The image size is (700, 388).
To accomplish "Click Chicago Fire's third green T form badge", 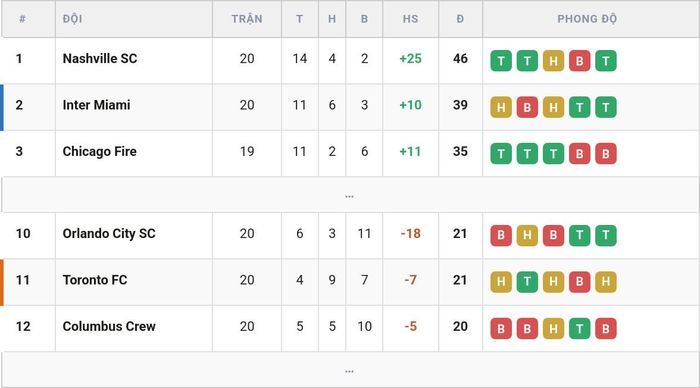I will point(554,154).
